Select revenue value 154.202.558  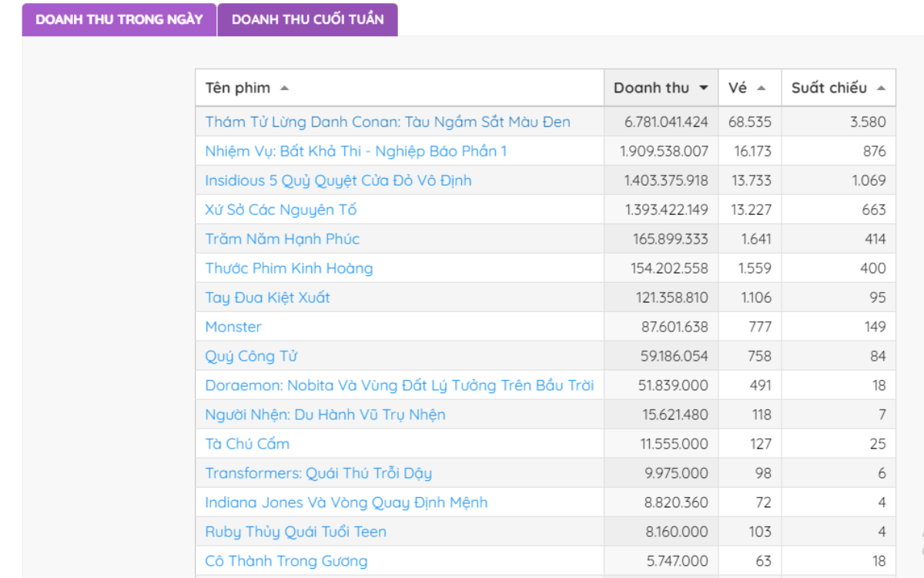[x=669, y=268]
